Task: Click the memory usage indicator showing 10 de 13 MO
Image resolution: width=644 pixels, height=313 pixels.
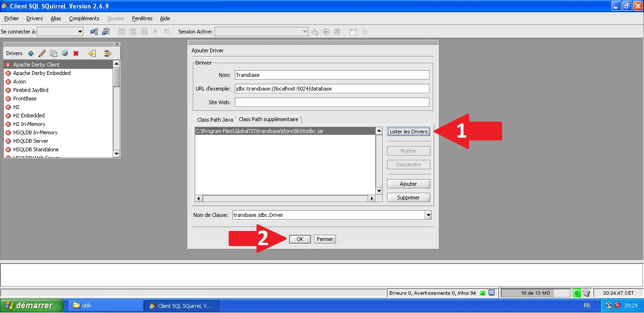Action: [535, 293]
